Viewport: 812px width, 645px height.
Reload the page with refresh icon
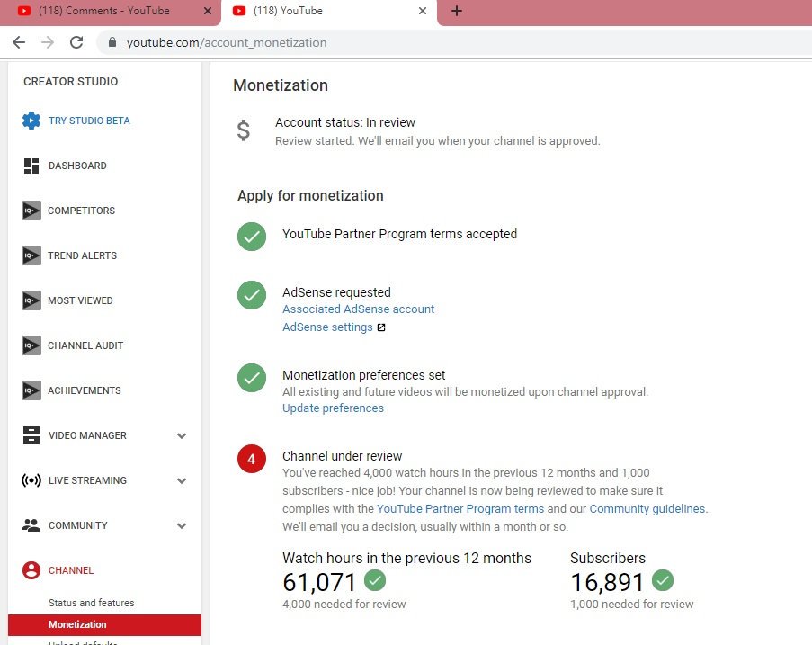[76, 42]
